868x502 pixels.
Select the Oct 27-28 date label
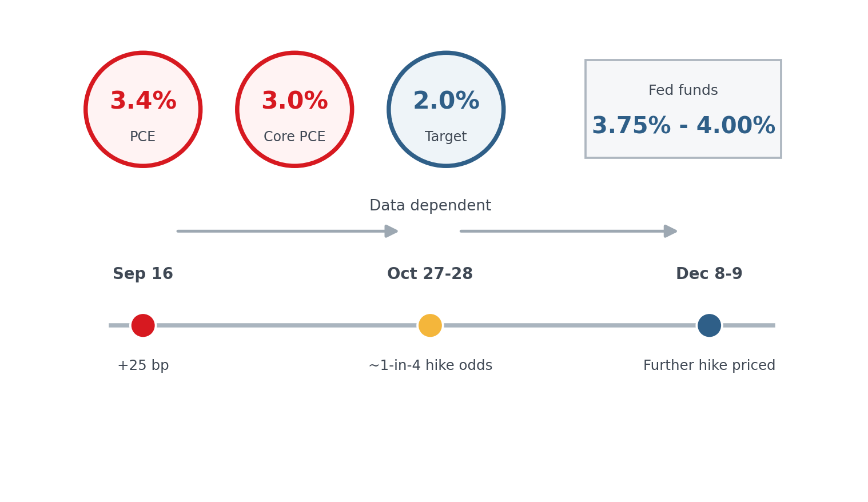[430, 274]
